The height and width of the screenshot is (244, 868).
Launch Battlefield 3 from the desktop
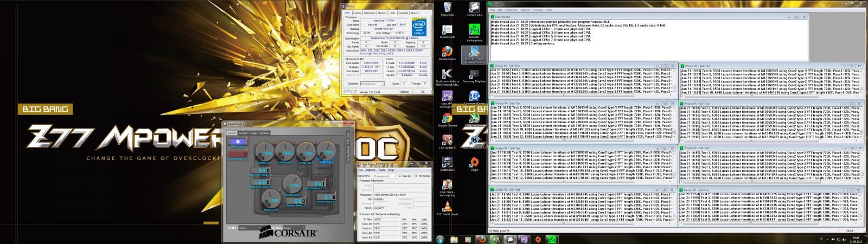pyautogui.click(x=447, y=164)
